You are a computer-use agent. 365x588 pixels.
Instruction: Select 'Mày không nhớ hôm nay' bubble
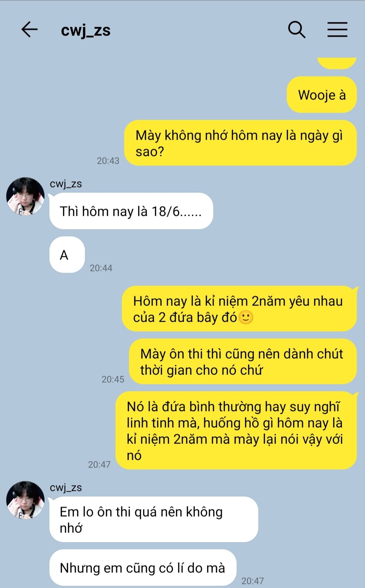click(x=240, y=143)
